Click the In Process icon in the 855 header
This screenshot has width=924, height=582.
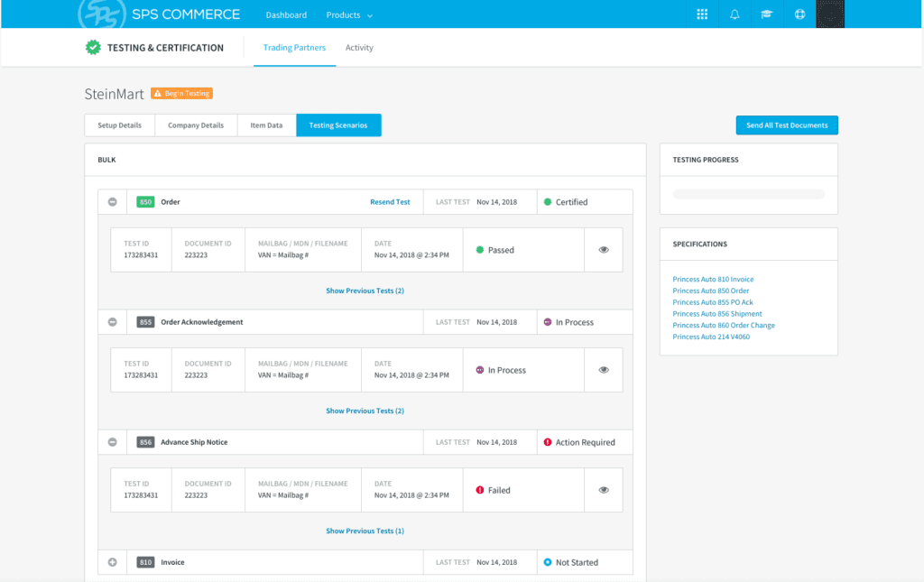point(548,322)
